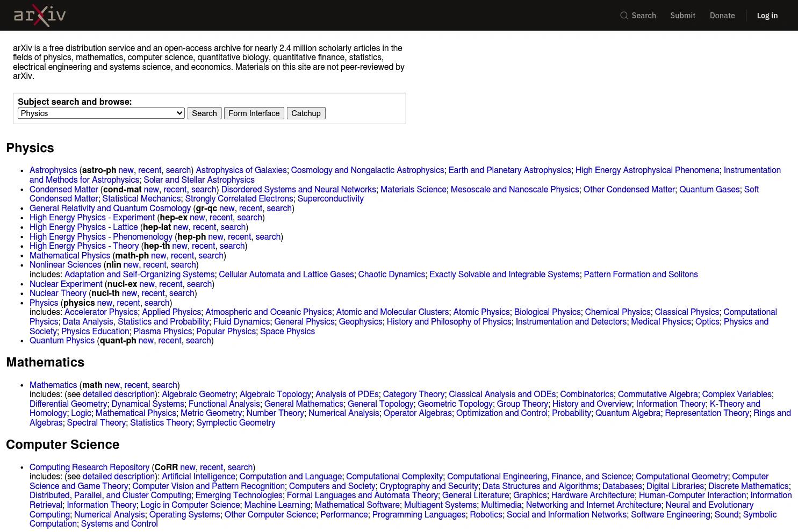Open Pattern Formation and Solitons
Viewport: 798px width, 532px height.
[x=641, y=275]
